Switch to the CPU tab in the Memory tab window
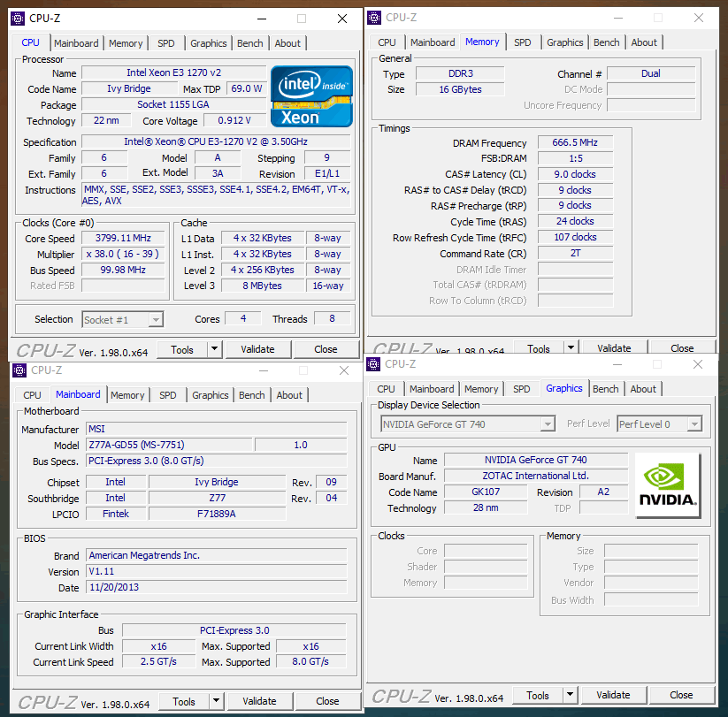 (x=387, y=42)
